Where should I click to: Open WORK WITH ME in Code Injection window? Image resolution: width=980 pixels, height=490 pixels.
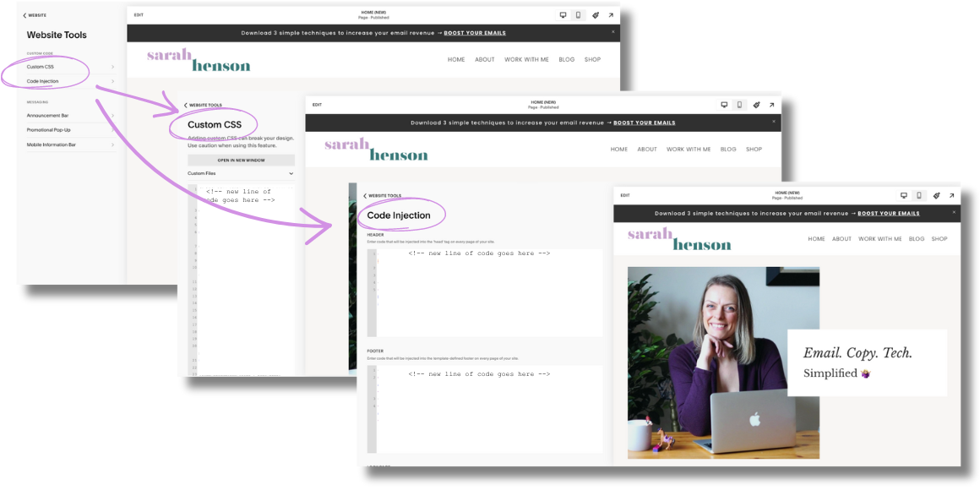pos(880,239)
